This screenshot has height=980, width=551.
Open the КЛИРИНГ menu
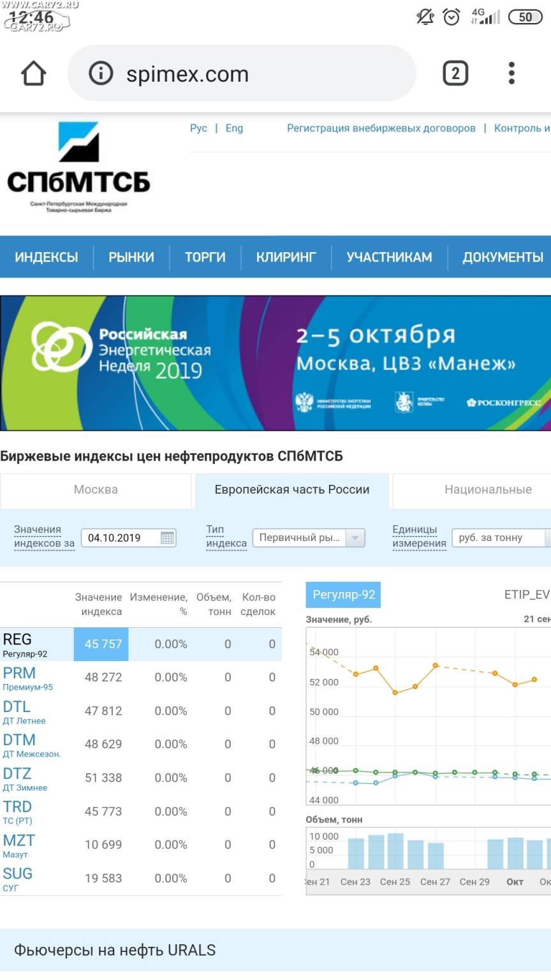[286, 257]
